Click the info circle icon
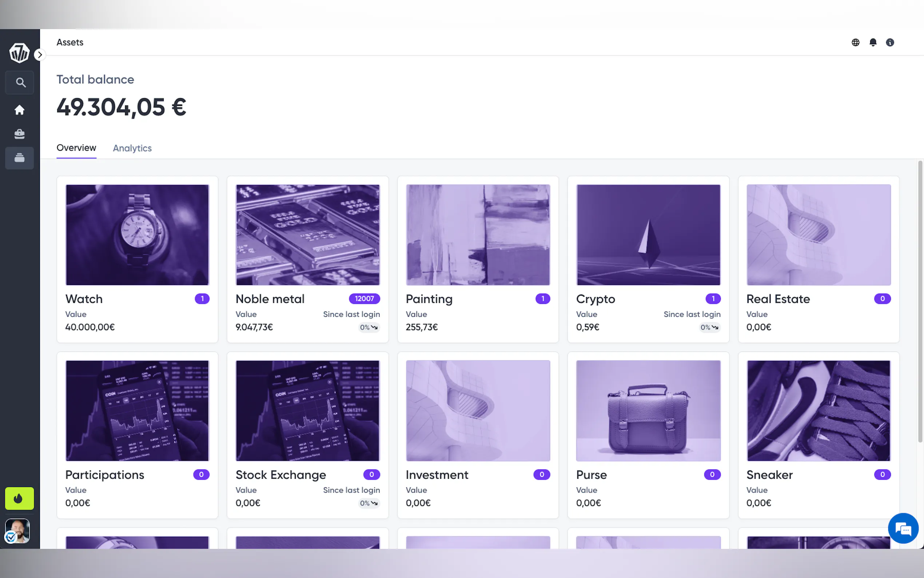 pyautogui.click(x=889, y=43)
